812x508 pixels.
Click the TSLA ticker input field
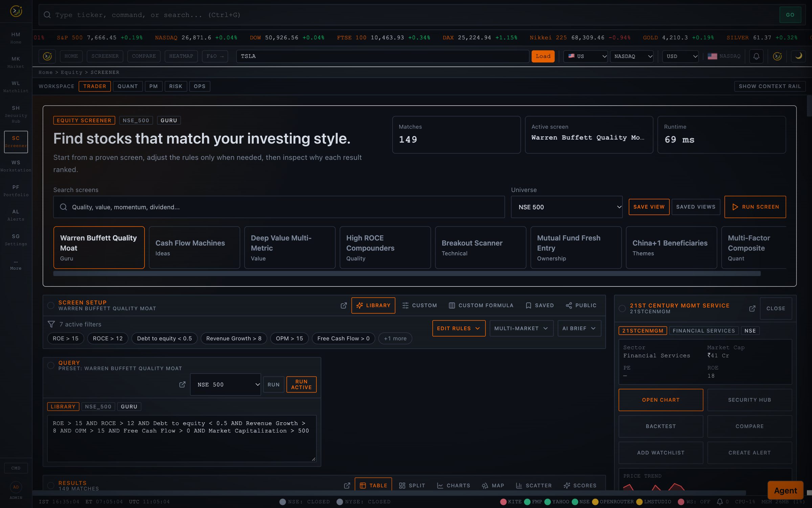pos(383,56)
